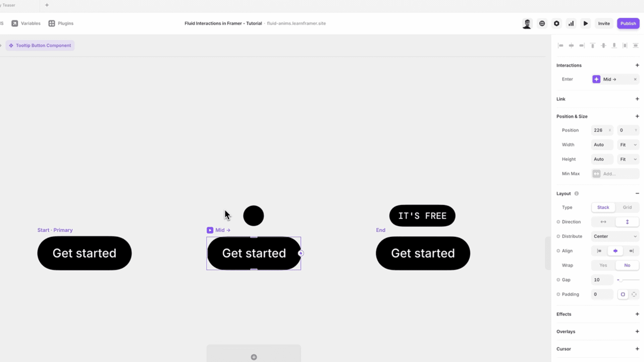Click the settings/record icon in toolbar
Image resolution: width=644 pixels, height=362 pixels.
click(x=556, y=23)
